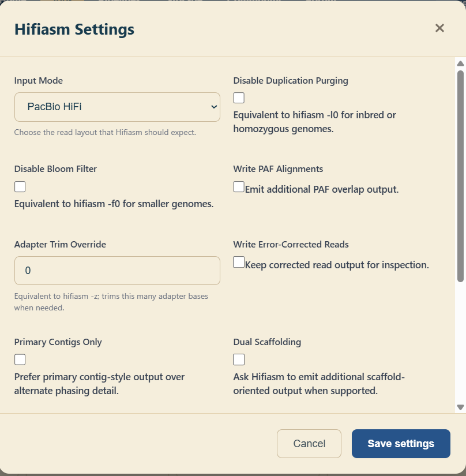Click the Dual Scaffolding label
Image resolution: width=466 pixels, height=476 pixels.
tap(267, 342)
